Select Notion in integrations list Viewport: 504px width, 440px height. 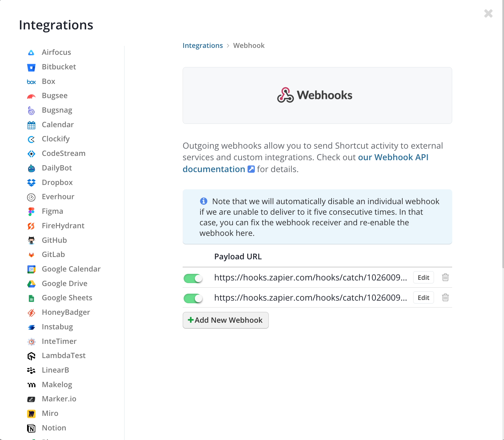pos(54,428)
